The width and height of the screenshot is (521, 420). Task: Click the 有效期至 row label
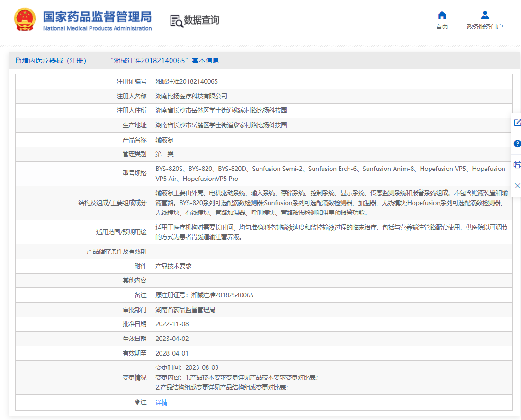(135, 353)
